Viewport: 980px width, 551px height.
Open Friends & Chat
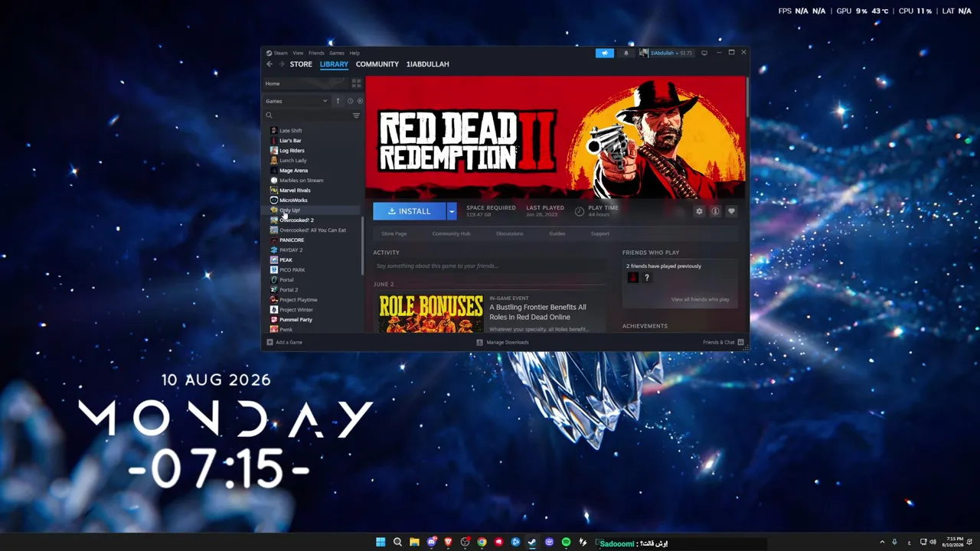click(x=724, y=342)
